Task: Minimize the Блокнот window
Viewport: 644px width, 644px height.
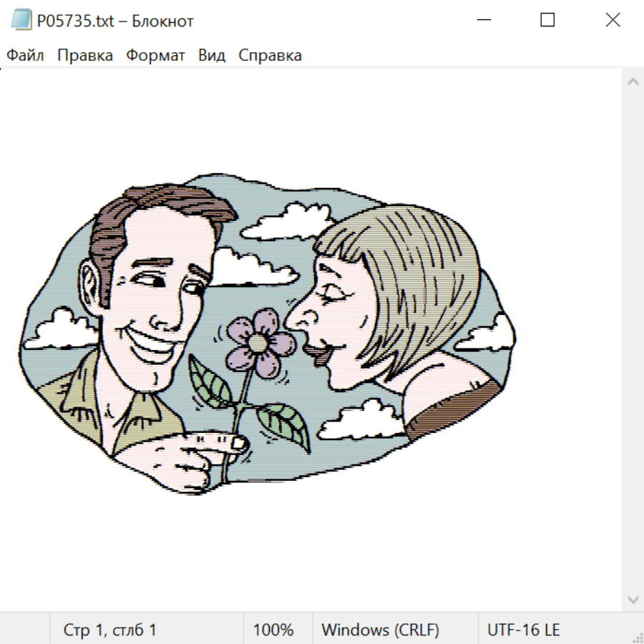Action: [x=484, y=21]
